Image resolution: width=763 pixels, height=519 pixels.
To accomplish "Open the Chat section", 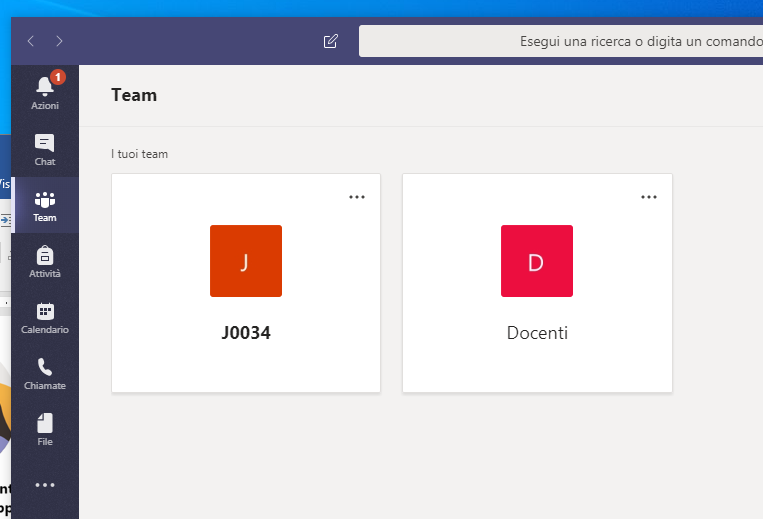I will click(x=45, y=149).
